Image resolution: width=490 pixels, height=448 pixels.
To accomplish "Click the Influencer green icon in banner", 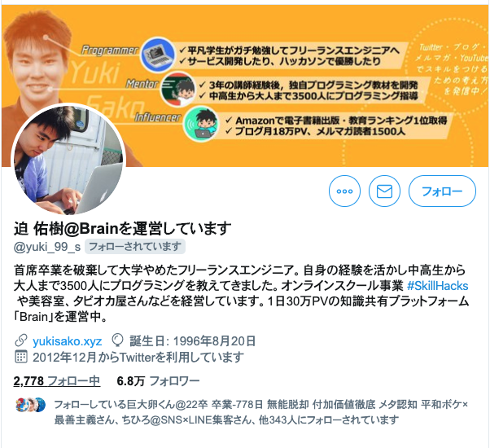I will coord(200,125).
